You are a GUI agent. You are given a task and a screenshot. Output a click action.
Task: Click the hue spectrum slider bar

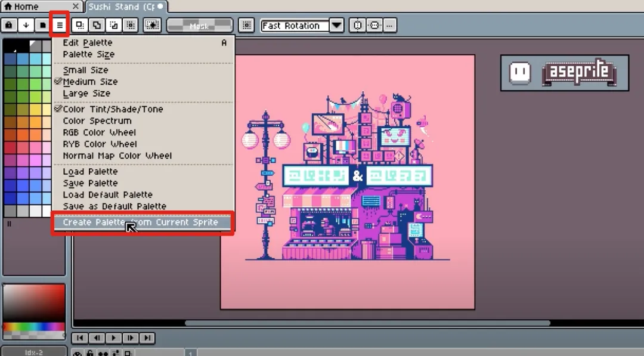(x=33, y=326)
